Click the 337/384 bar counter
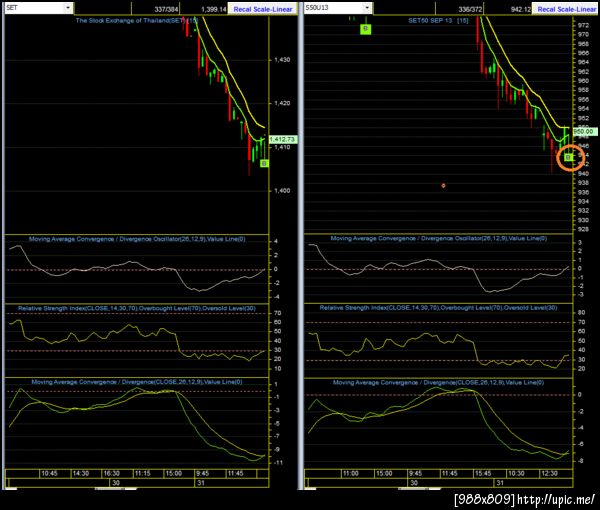This screenshot has width=600, height=510. pyautogui.click(x=166, y=9)
